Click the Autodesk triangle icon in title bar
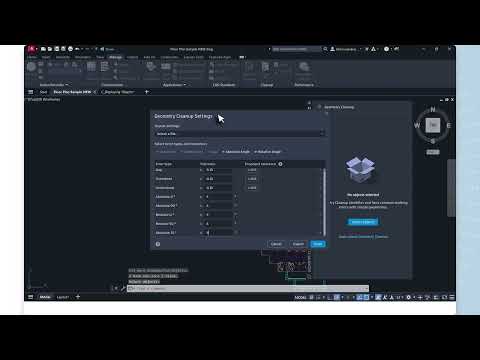This screenshot has width=480, height=360. 374,49
